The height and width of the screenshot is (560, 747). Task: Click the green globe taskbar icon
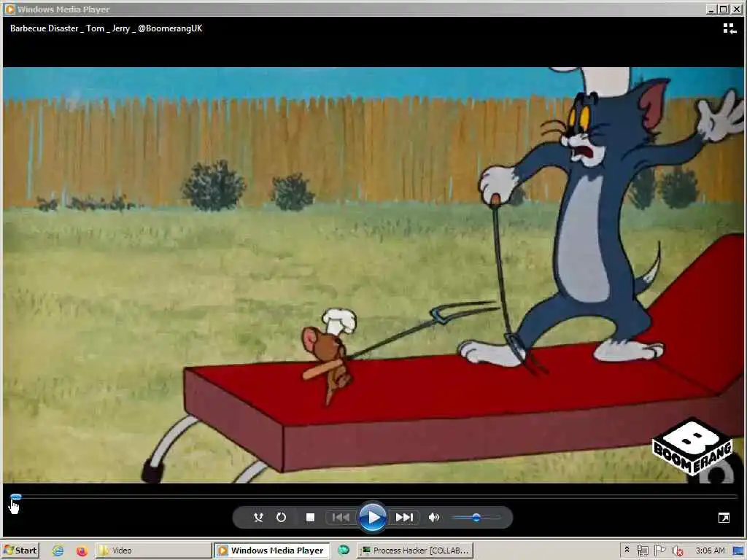tap(344, 551)
